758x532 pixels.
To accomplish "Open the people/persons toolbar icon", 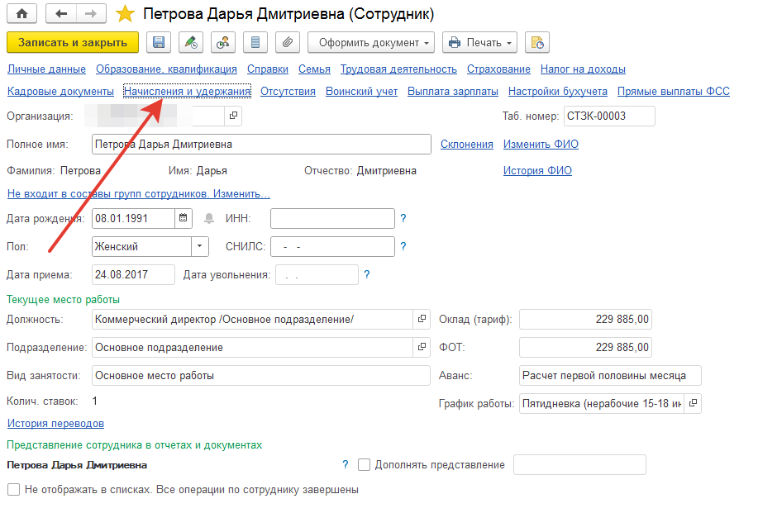I will pos(223,42).
